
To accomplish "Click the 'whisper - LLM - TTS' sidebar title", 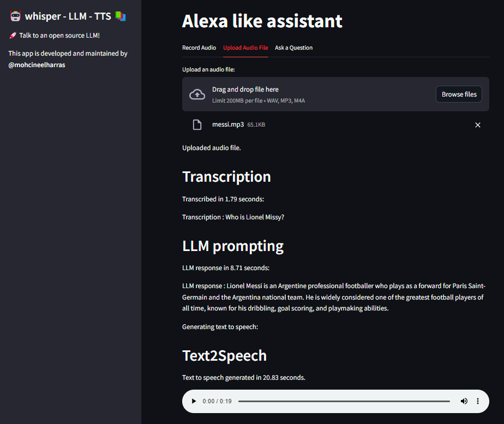I will 68,16.
